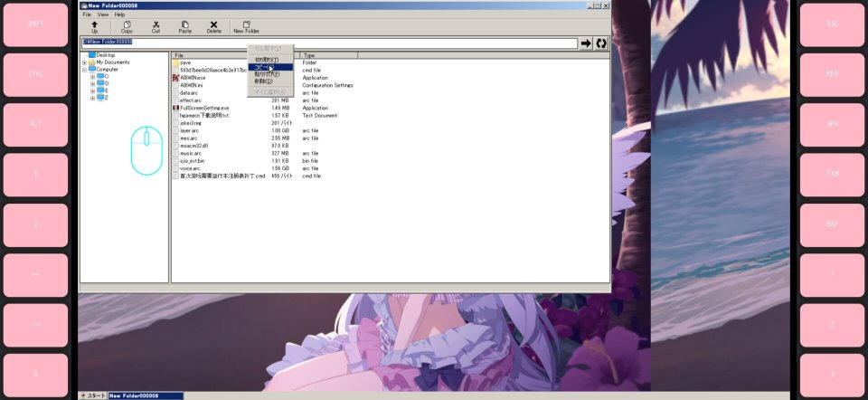Select ojio_ext.bin in file list
Image resolution: width=868 pixels, height=400 pixels.
(192, 161)
